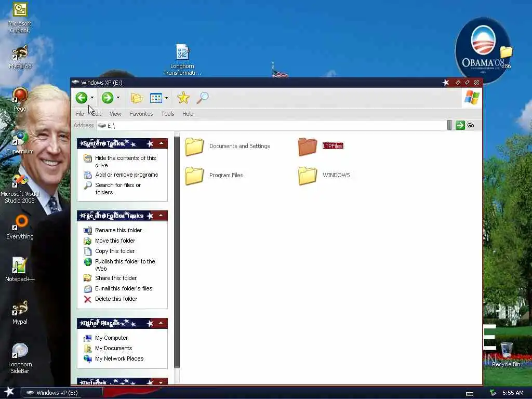Screen dimensions: 532x399
Task: Go back with the green Back arrow
Action: click(x=82, y=98)
